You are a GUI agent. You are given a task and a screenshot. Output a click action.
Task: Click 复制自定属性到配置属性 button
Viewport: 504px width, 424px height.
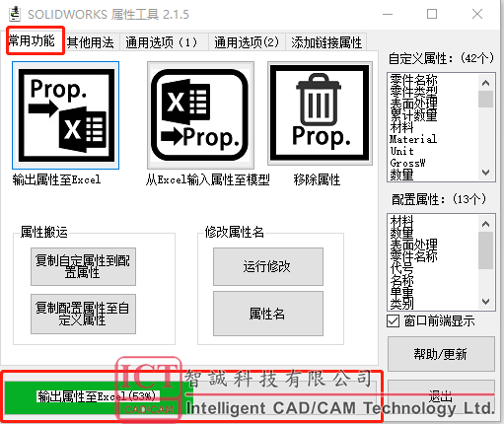pyautogui.click(x=83, y=266)
